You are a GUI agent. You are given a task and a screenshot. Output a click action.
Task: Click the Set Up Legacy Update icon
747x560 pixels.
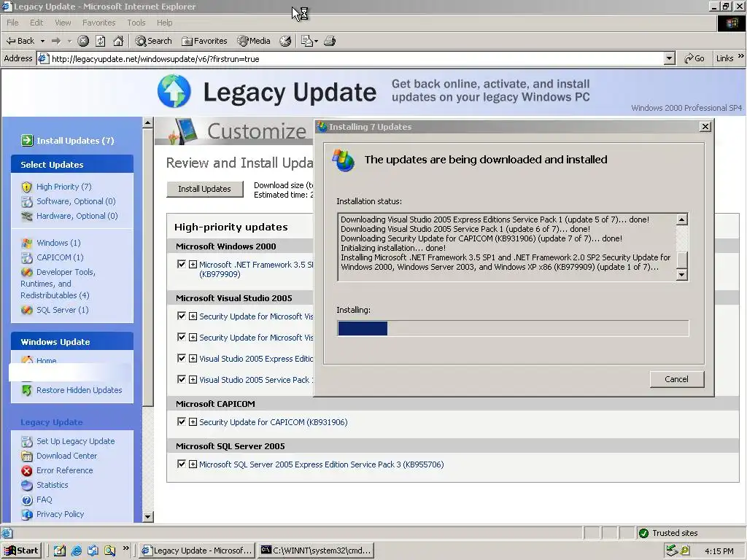(27, 441)
